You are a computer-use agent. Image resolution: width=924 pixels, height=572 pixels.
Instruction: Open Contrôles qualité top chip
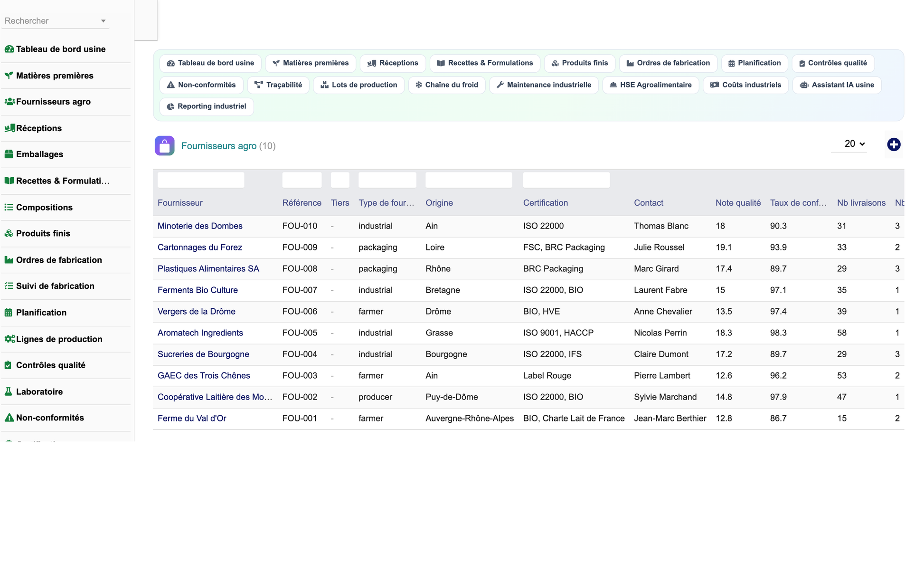click(x=833, y=63)
